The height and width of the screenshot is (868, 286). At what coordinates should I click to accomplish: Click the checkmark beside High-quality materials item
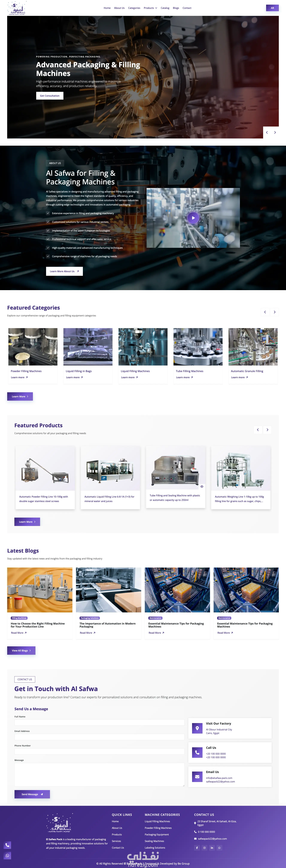(48, 248)
